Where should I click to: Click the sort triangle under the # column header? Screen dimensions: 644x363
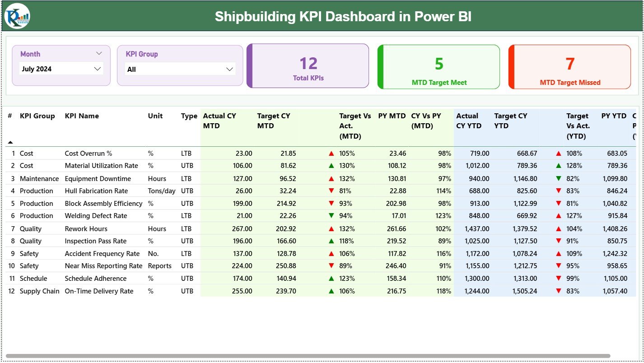tap(10, 141)
